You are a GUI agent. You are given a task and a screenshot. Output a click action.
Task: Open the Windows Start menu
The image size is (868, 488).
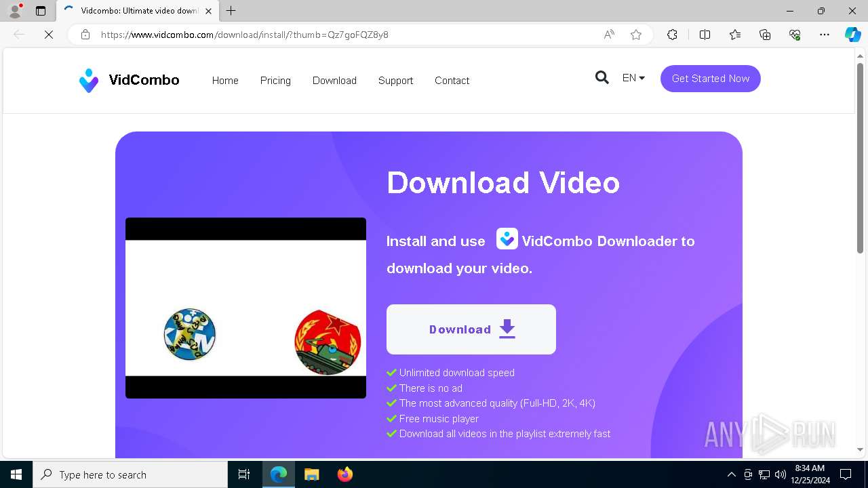click(16, 474)
